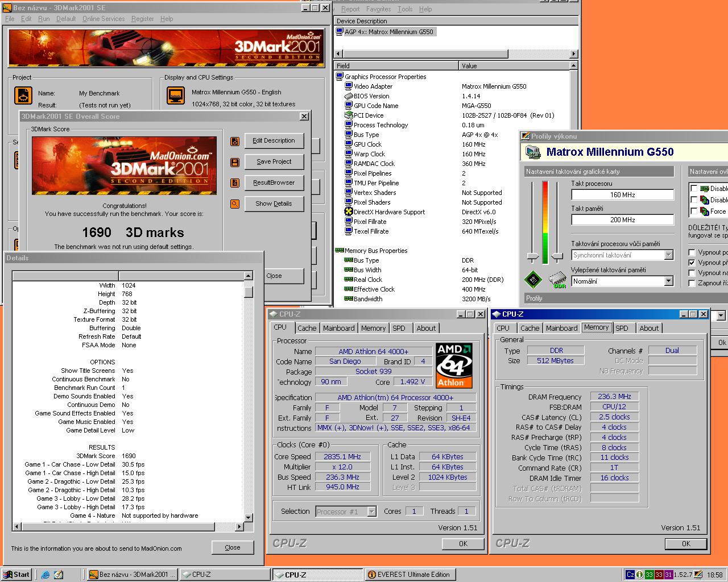Click the AGP 4x Matrox device icon
Screen dimensions: 728x582
(x=340, y=32)
